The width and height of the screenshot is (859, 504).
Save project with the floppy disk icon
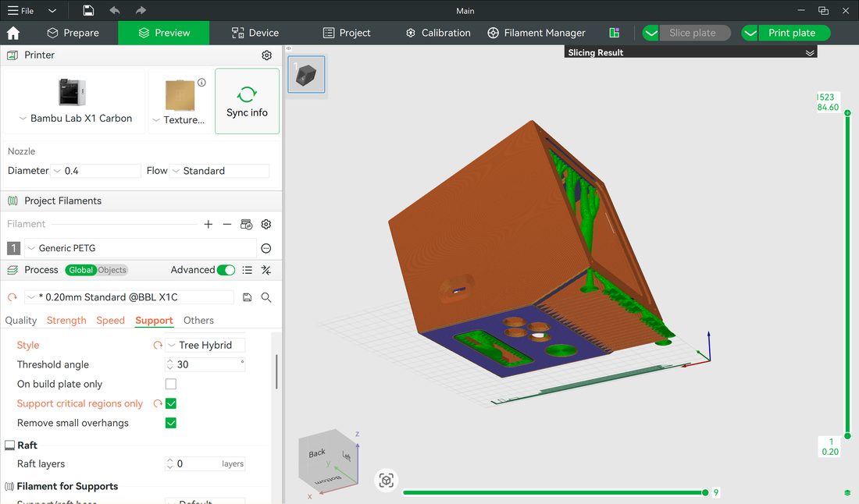(88, 10)
